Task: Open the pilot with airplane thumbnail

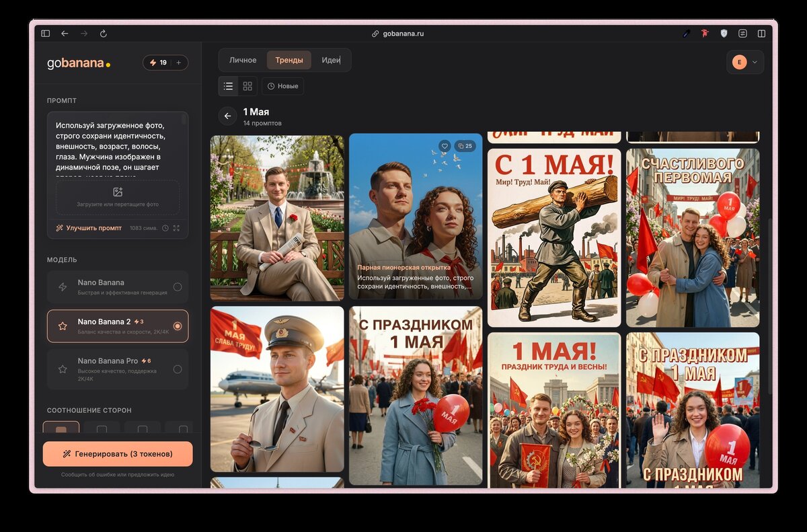Action: point(277,389)
